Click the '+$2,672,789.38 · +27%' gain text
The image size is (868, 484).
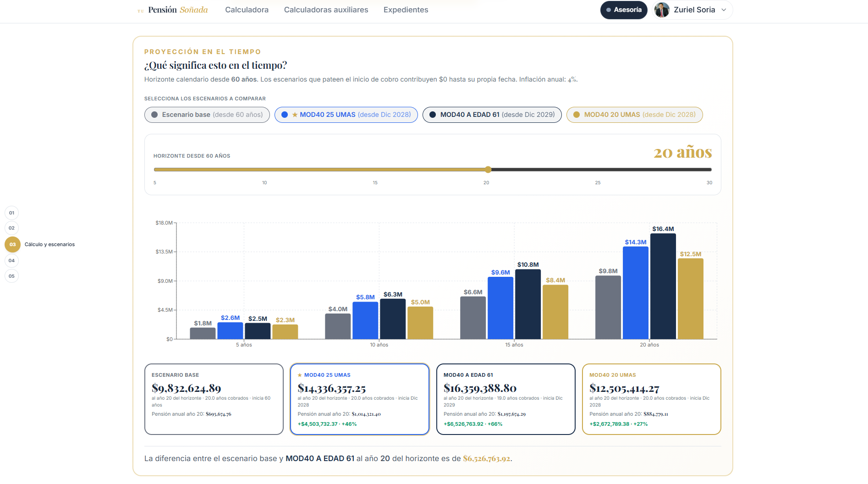coord(618,424)
